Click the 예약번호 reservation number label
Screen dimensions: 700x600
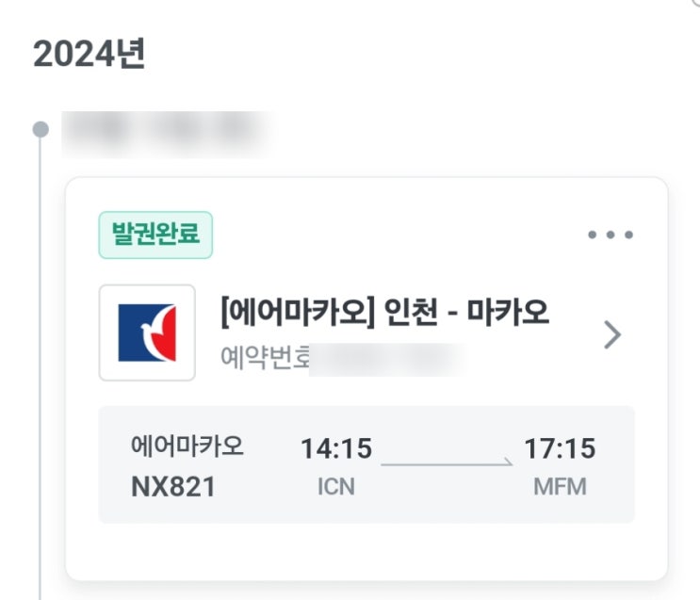264,357
